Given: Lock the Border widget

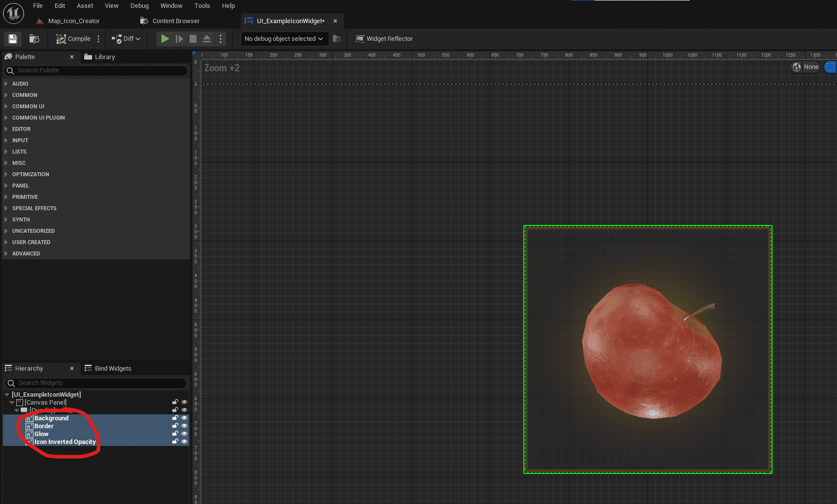Looking at the screenshot, I should point(175,426).
